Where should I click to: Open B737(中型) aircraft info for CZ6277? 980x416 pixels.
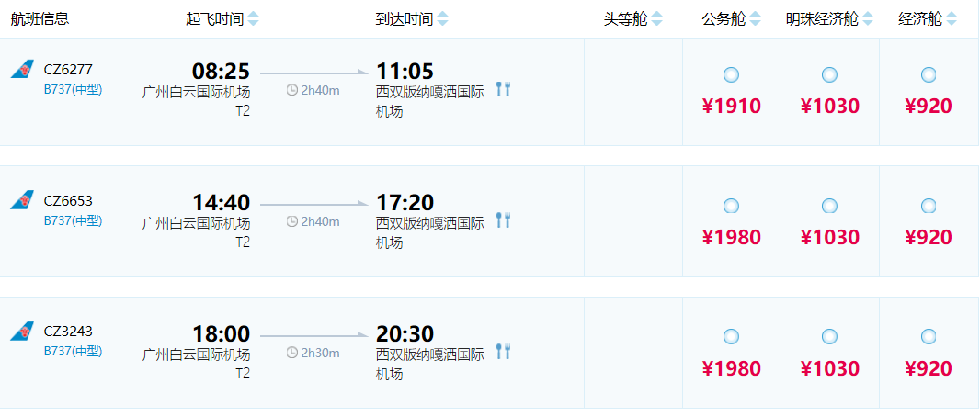coord(73,89)
